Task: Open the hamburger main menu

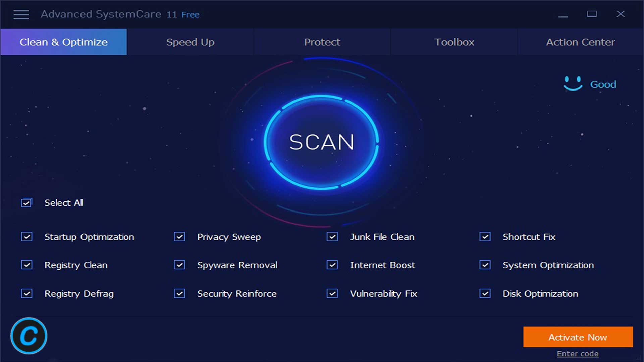Action: (x=21, y=15)
